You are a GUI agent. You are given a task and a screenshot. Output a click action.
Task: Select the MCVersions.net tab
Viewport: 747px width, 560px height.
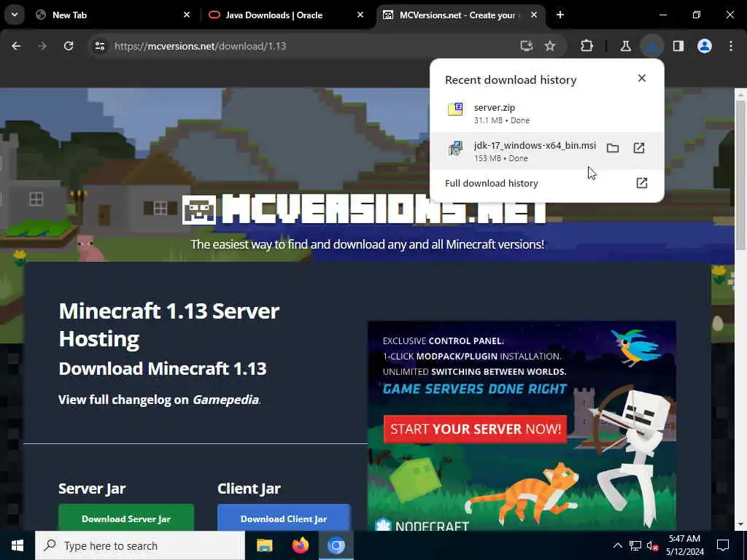(x=460, y=15)
